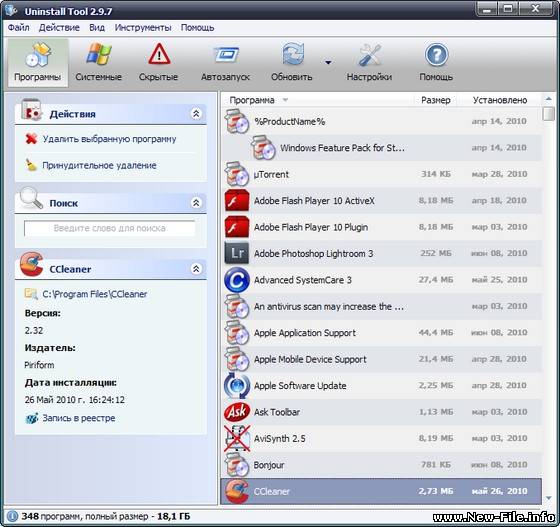Open the dropdown arrow next to Обновить

(328, 63)
